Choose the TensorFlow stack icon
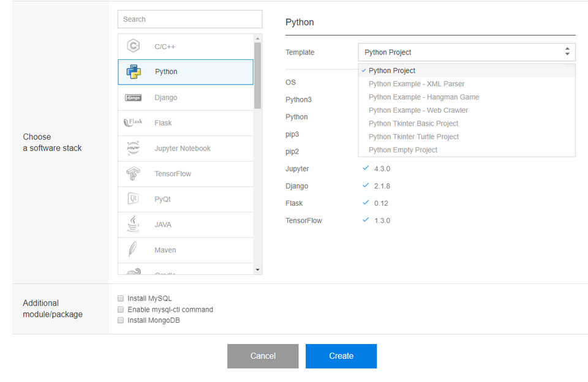This screenshot has width=588, height=382. (133, 174)
